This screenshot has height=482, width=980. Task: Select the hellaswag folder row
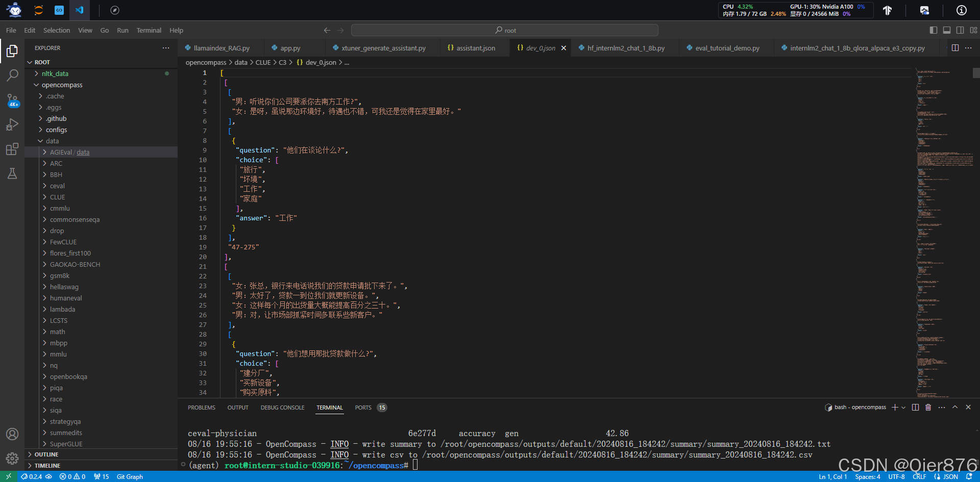(x=101, y=287)
